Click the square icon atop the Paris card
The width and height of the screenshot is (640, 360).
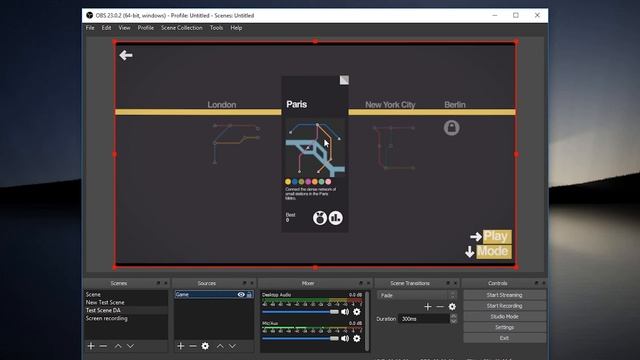[x=344, y=80]
